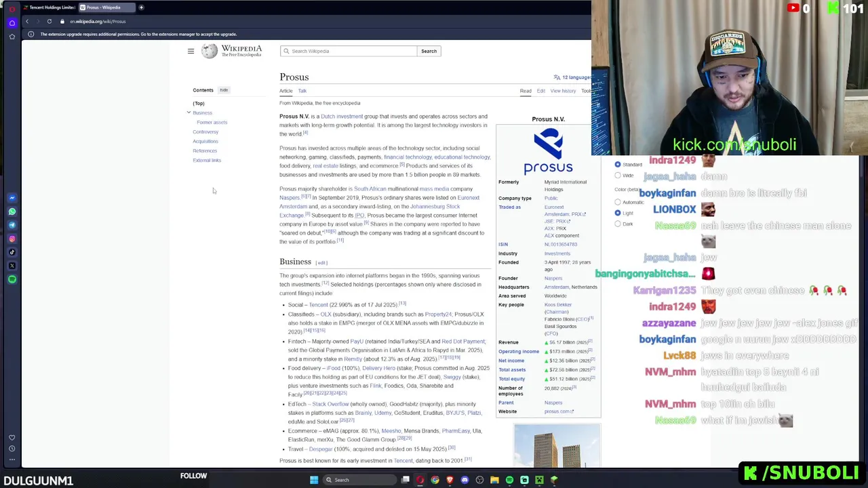868x488 pixels.
Task: Click the Windows Start button
Action: pyautogui.click(x=314, y=480)
